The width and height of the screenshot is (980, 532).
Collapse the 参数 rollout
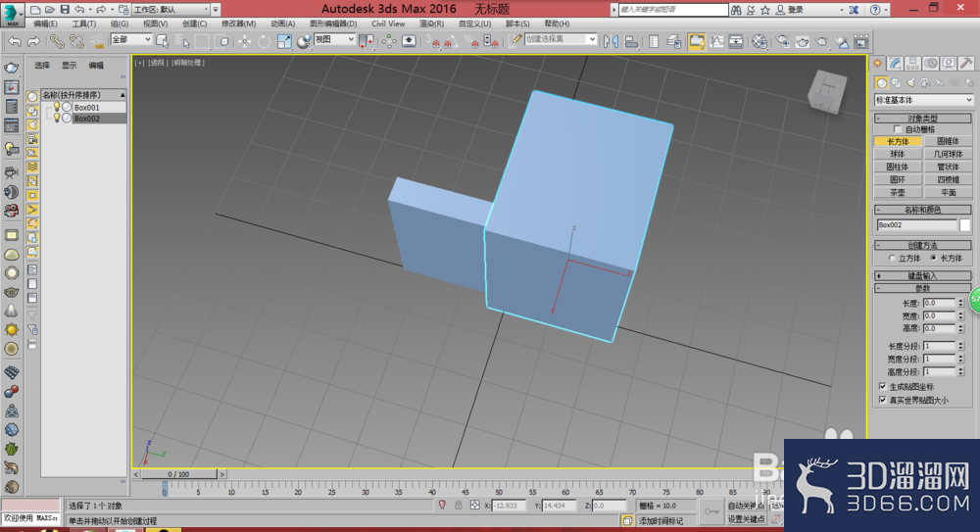pos(922,288)
